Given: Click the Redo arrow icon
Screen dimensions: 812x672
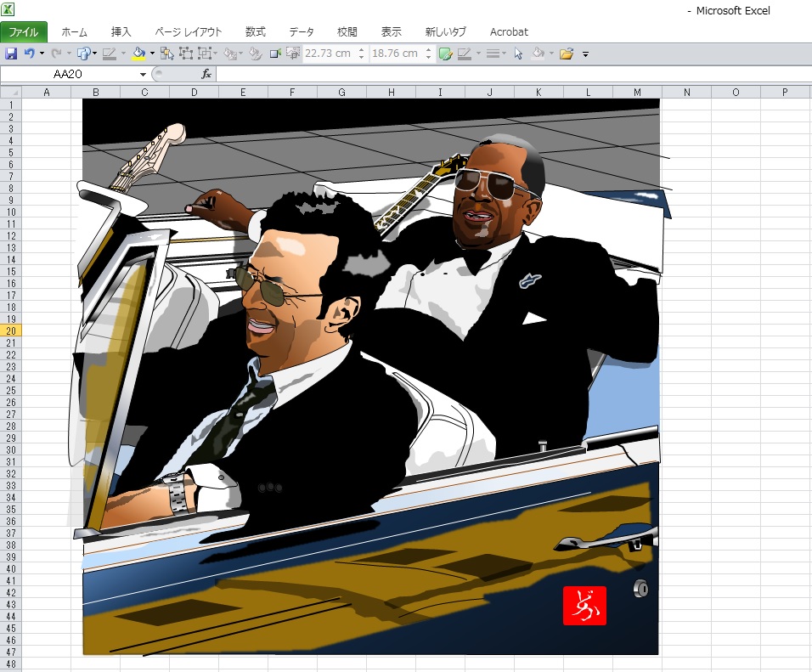Looking at the screenshot, I should point(56,54).
